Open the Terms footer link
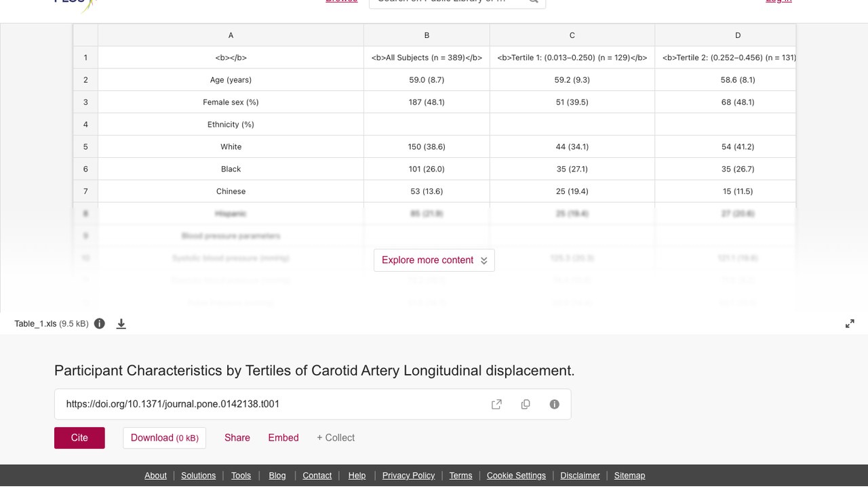Image resolution: width=868 pixels, height=488 pixels. (461, 476)
